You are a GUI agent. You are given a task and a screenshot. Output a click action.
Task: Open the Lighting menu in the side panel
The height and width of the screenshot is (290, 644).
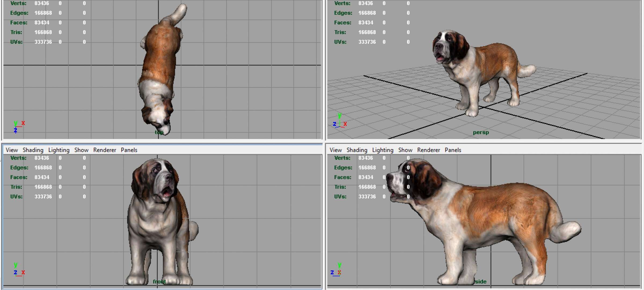[383, 150]
